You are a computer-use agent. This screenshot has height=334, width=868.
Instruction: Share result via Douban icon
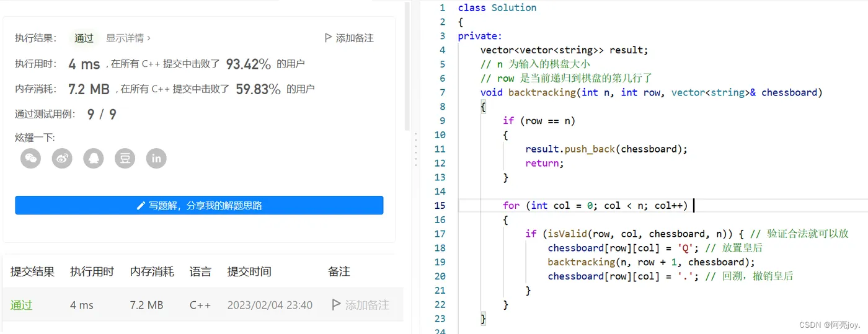click(125, 158)
